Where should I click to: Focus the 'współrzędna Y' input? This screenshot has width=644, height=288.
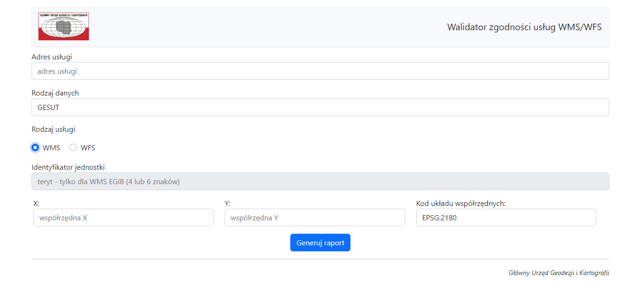(x=314, y=218)
